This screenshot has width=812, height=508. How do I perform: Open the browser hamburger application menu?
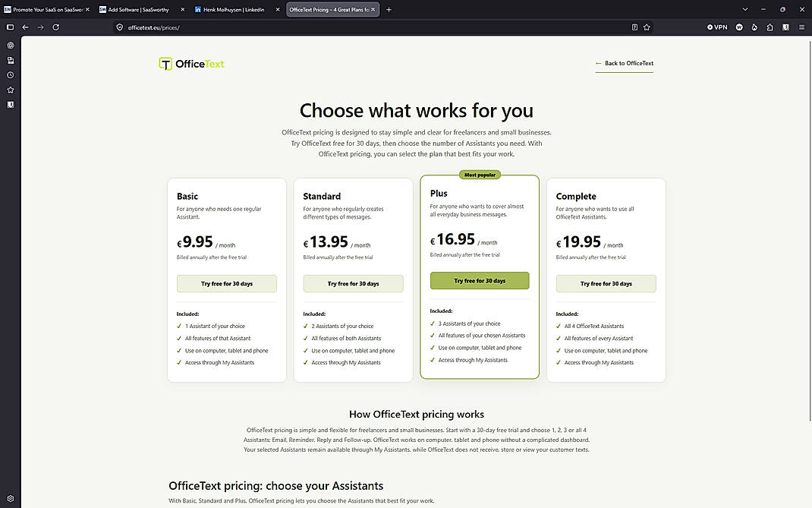point(801,27)
